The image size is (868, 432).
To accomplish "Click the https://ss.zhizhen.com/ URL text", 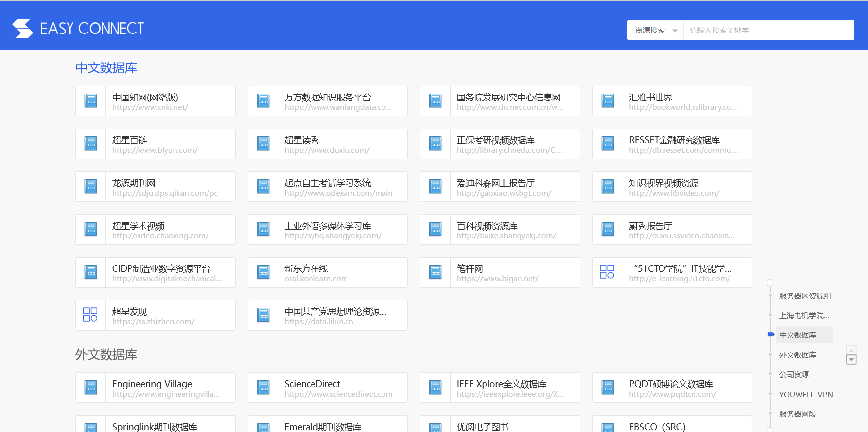I will click(x=153, y=322).
